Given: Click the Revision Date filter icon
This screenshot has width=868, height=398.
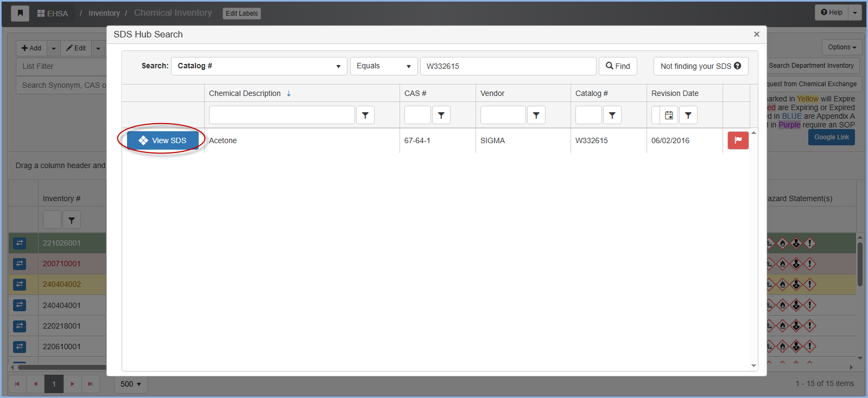Looking at the screenshot, I should (688, 115).
